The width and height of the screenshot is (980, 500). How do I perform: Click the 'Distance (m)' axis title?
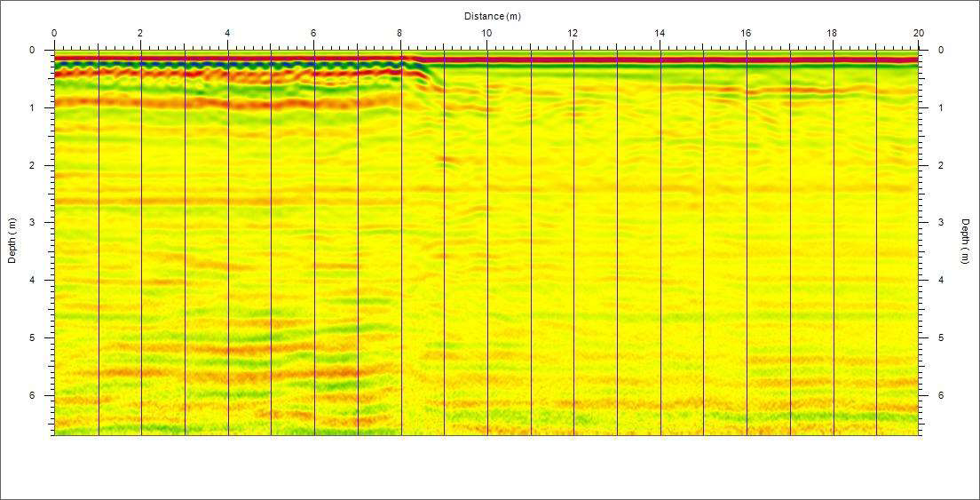click(x=492, y=16)
